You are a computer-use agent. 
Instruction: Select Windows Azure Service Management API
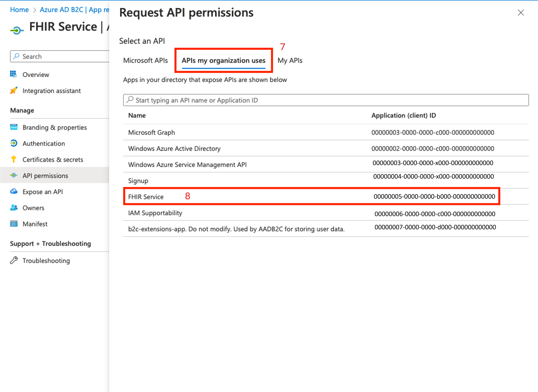(x=187, y=164)
